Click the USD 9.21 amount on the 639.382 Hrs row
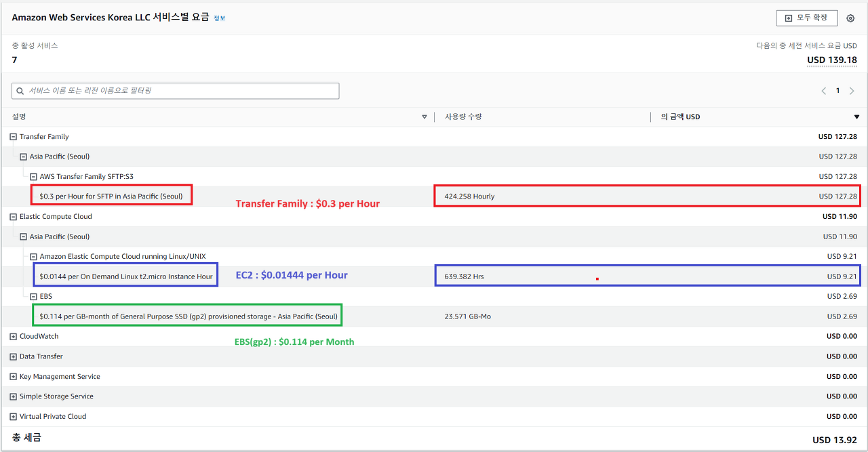The image size is (868, 452). [x=842, y=276]
